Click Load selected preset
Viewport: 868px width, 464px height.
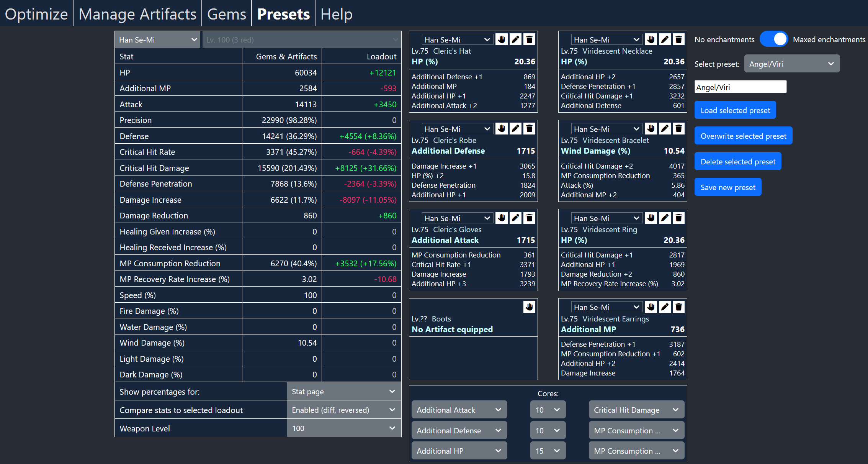735,110
